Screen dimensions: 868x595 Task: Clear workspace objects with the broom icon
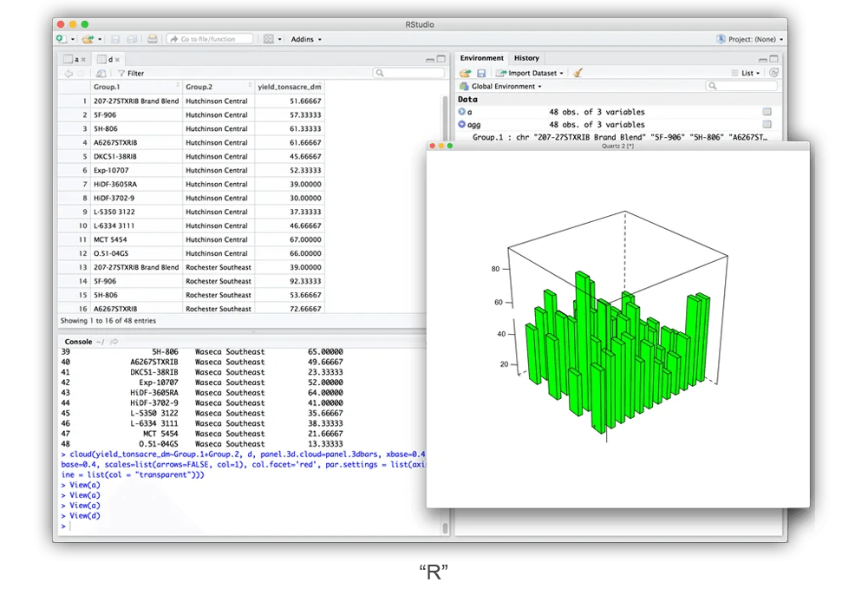click(x=578, y=73)
